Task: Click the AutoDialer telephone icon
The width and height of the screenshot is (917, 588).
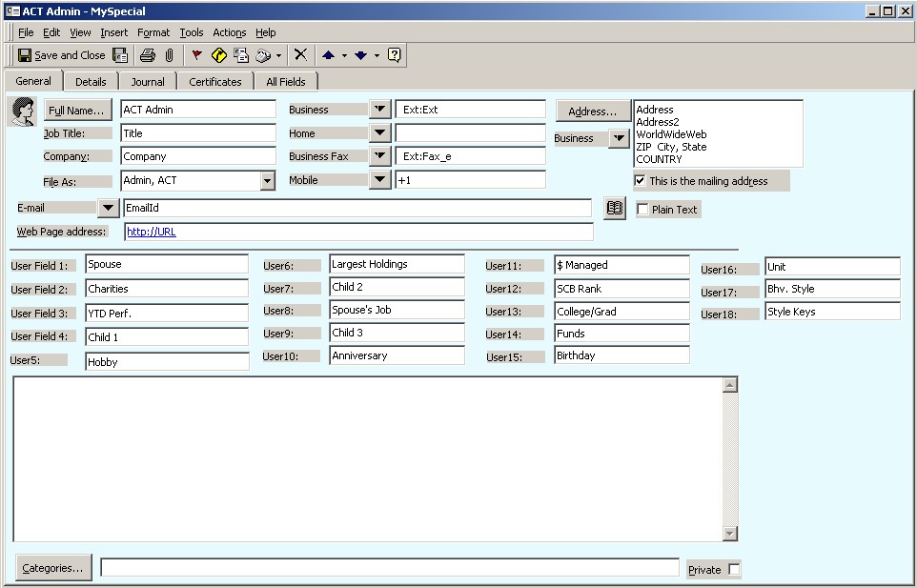Action: (x=261, y=55)
